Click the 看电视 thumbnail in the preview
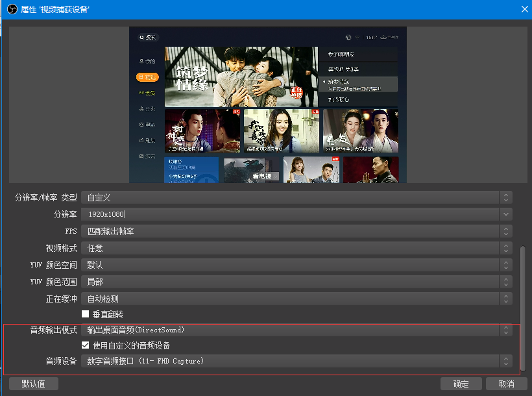This screenshot has width=532, height=396. (x=252, y=170)
